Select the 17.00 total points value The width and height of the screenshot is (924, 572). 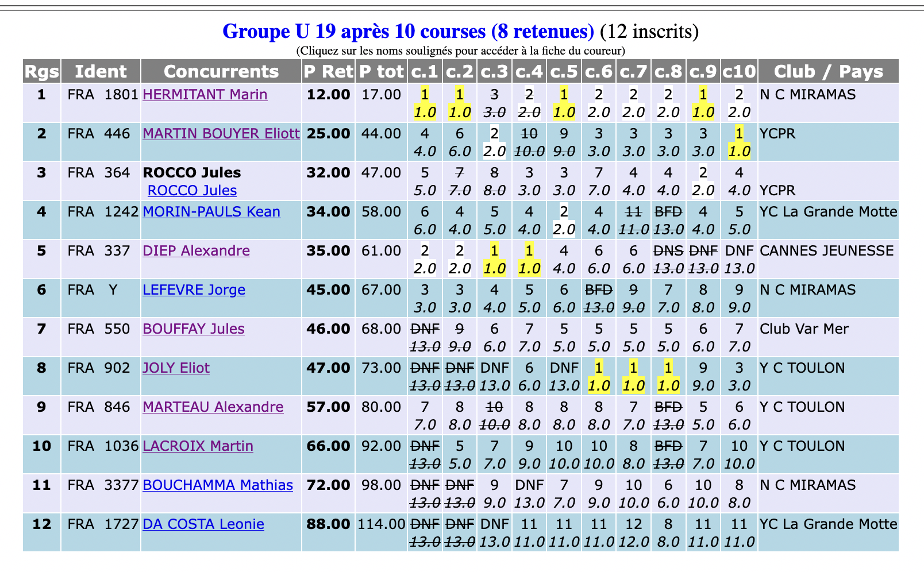pyautogui.click(x=381, y=94)
